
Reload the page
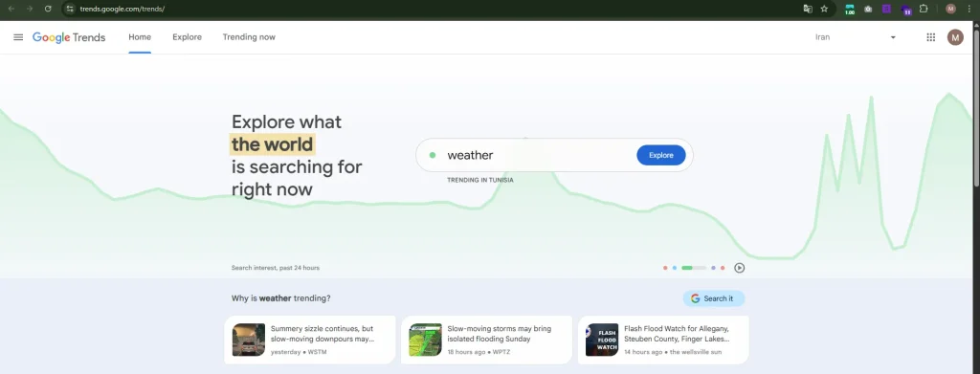(x=48, y=9)
